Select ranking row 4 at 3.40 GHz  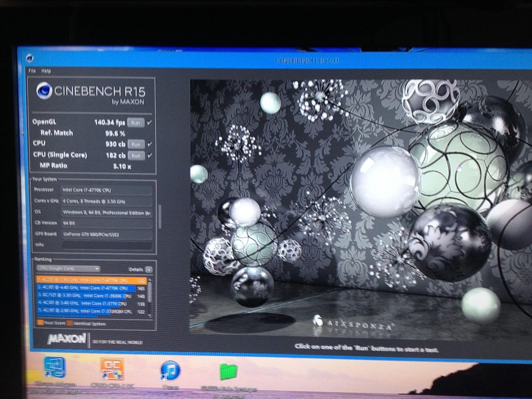[x=91, y=304]
